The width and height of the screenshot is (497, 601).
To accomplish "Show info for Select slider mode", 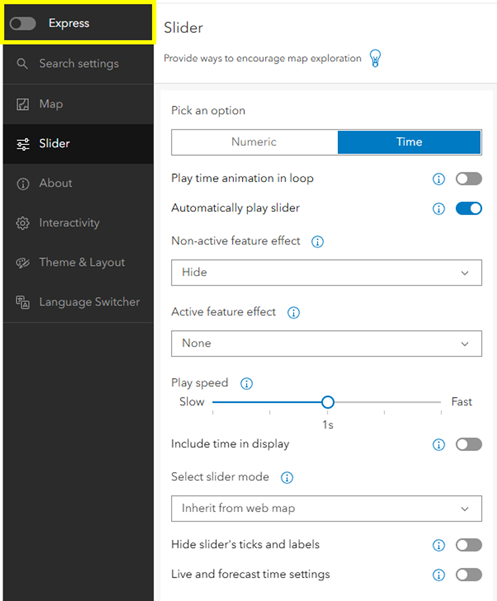I will [287, 478].
